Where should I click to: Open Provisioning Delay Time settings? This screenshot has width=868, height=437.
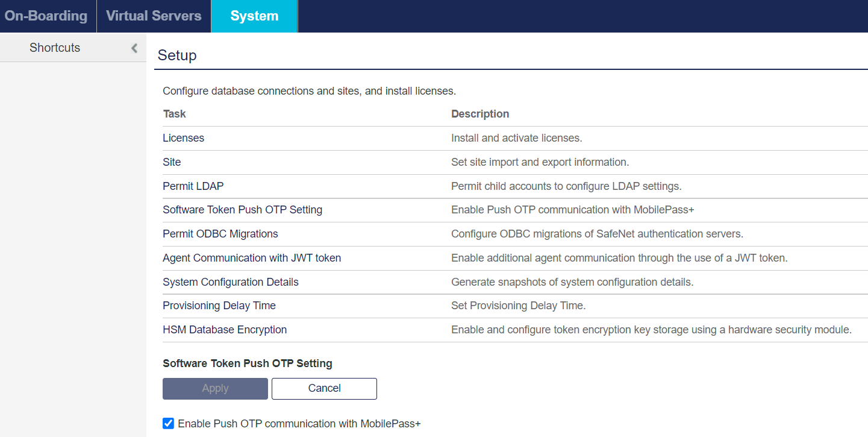pos(219,306)
